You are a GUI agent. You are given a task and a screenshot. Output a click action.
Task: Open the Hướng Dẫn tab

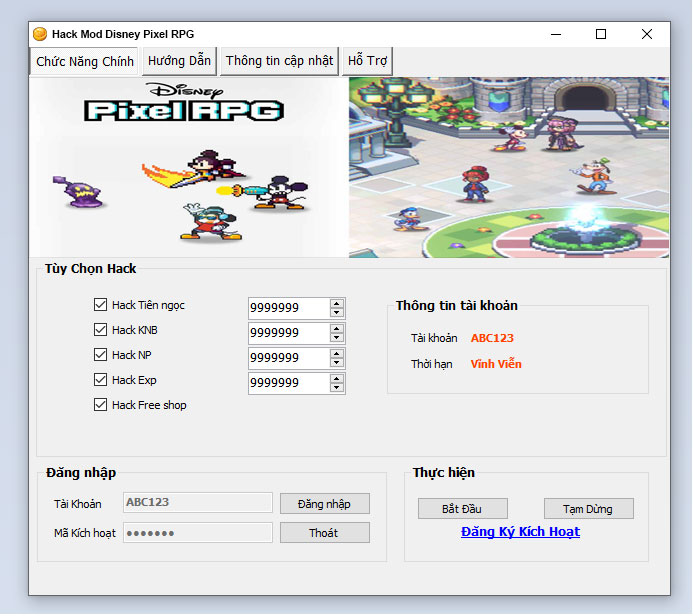click(179, 61)
